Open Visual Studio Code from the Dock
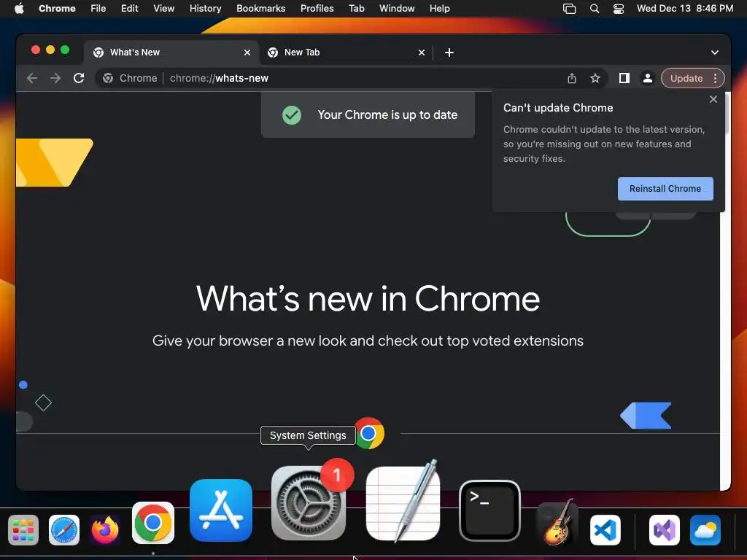Viewport: 747px width, 560px height. 605,529
